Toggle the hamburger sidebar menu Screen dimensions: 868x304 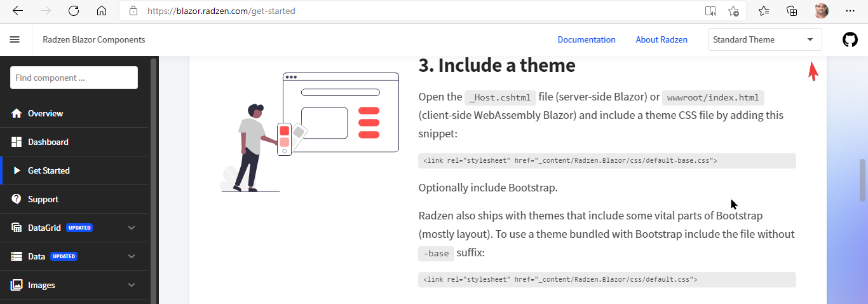(15, 39)
